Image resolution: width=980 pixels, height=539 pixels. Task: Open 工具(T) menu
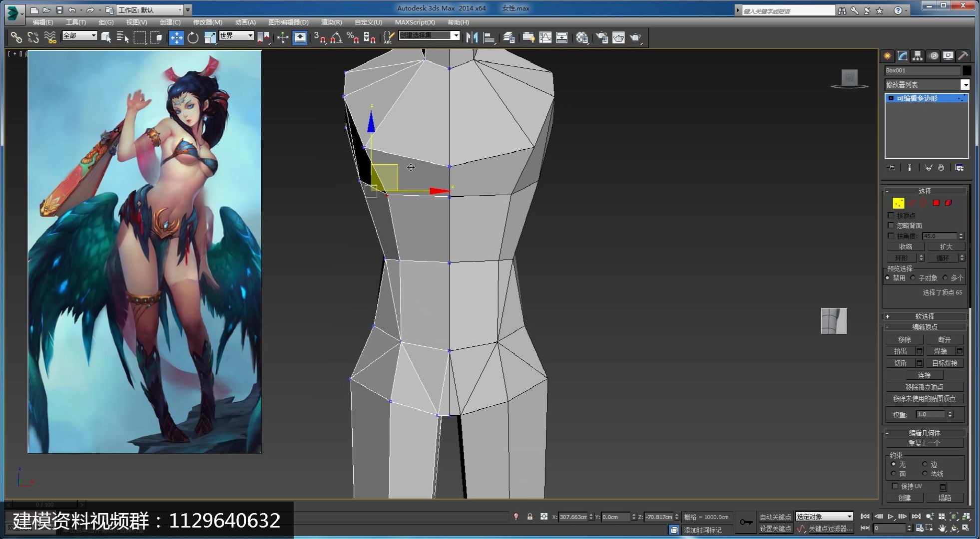(x=76, y=22)
